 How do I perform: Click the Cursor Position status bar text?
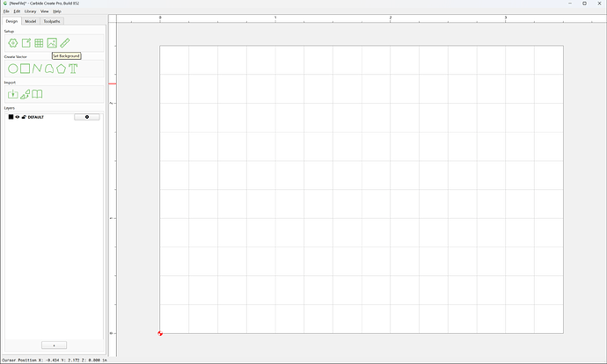coord(55,360)
